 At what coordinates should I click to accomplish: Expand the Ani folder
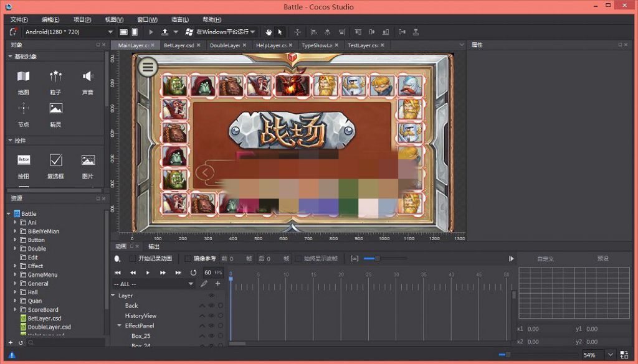[15, 222]
